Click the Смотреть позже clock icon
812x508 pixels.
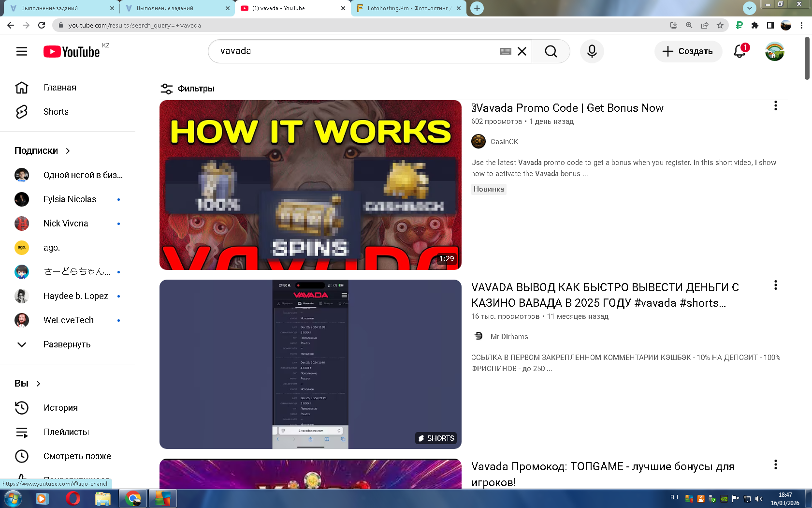22,456
